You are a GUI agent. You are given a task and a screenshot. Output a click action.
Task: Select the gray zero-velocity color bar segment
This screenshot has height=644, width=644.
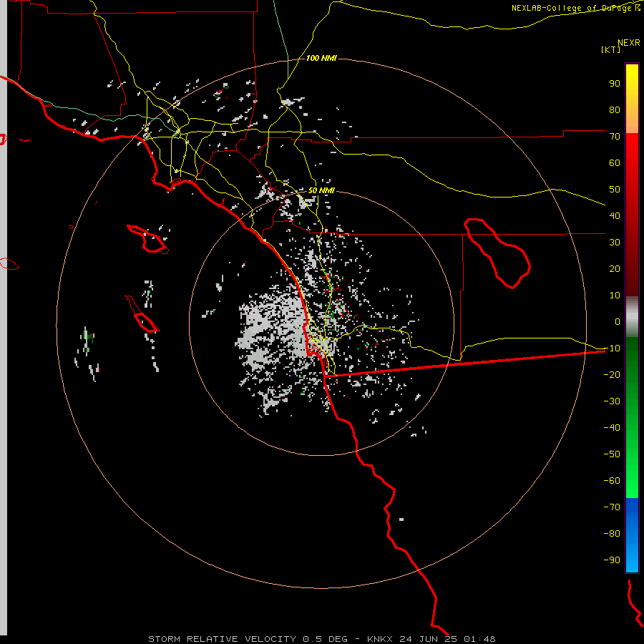pos(632,317)
